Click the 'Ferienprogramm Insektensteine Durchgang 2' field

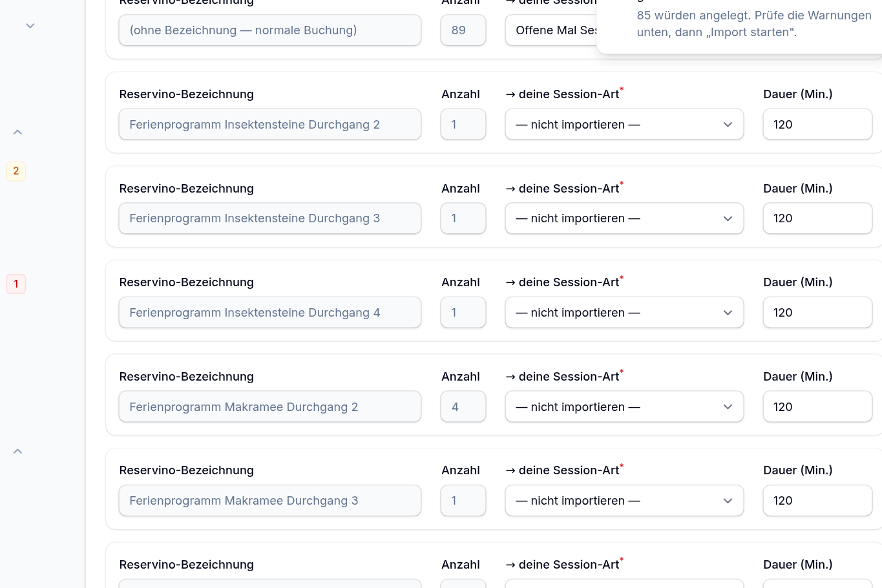coord(270,125)
